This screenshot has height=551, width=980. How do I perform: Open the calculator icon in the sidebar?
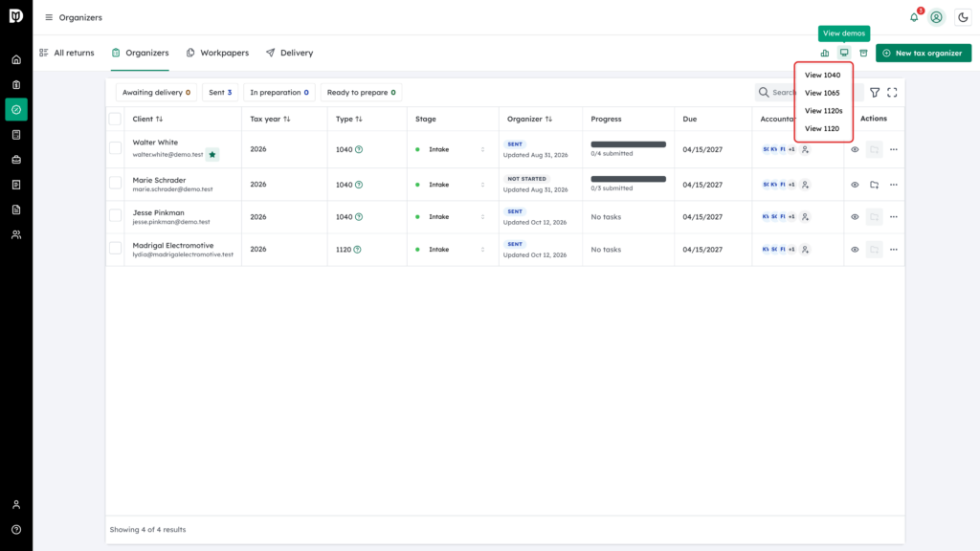pos(16,135)
